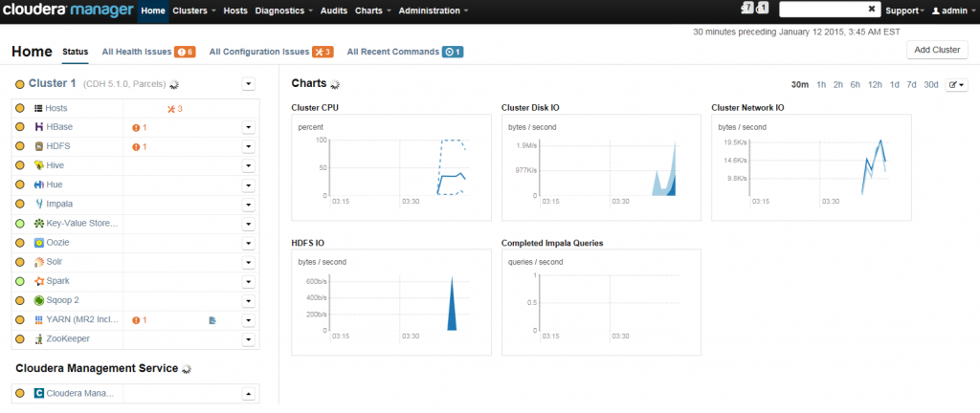Click the HBase service icon
The image size is (980, 413).
click(x=38, y=127)
